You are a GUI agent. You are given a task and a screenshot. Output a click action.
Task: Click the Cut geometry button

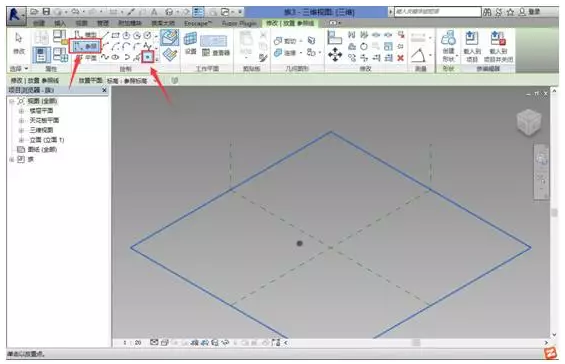(x=285, y=41)
